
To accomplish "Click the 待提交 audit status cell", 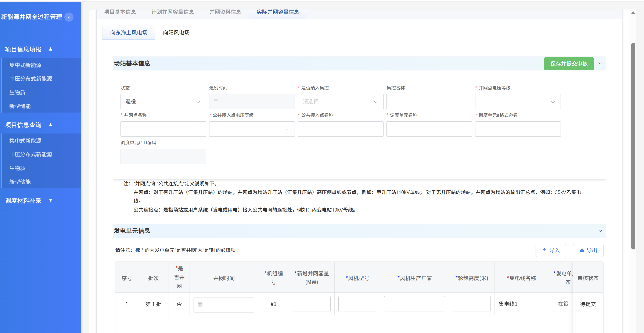I will (588, 304).
